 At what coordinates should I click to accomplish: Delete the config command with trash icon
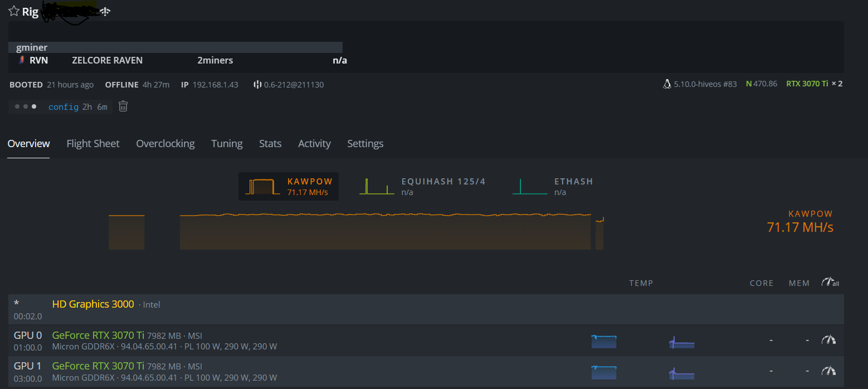123,106
